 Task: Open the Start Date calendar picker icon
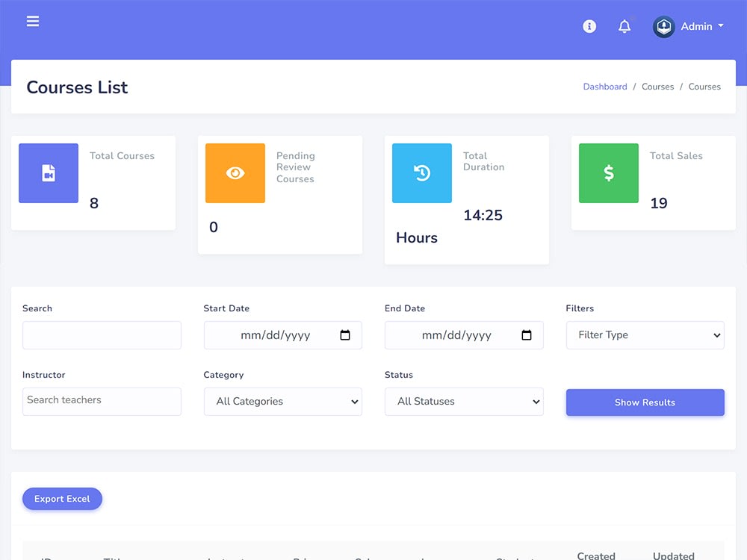[345, 335]
